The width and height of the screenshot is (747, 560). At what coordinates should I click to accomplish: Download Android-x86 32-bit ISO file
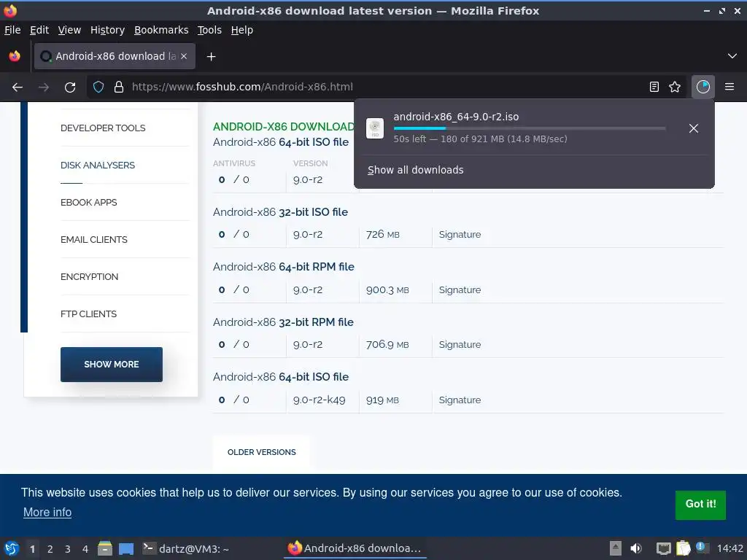[280, 212]
